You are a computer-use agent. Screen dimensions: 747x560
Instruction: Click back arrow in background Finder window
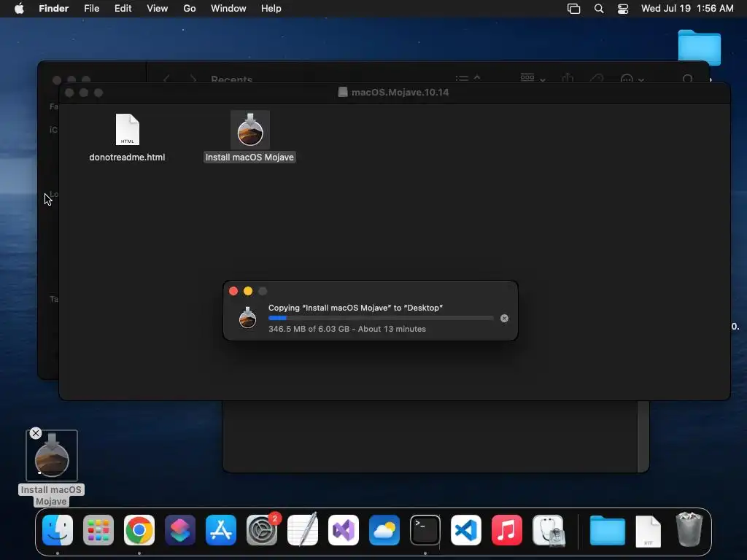click(x=166, y=79)
